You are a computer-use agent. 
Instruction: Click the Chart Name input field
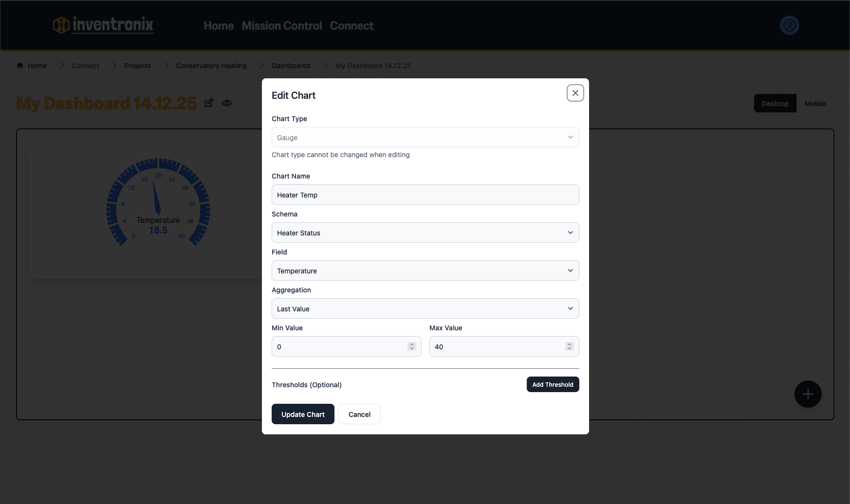[425, 195]
